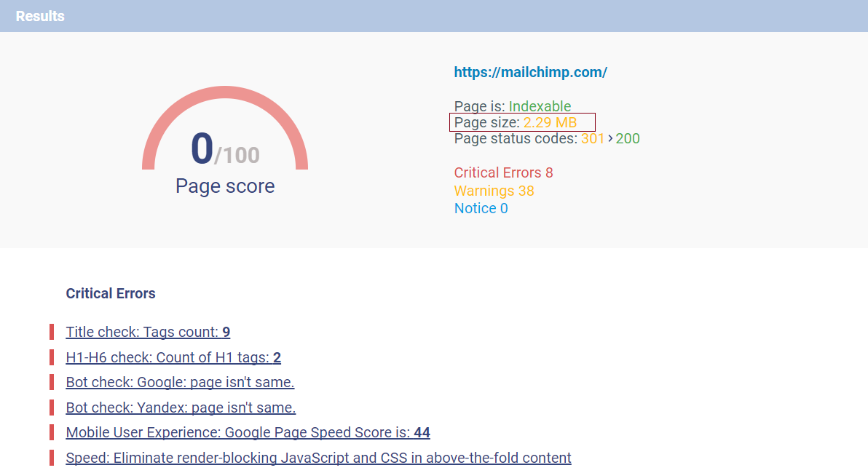The width and height of the screenshot is (868, 473).
Task: Open the https://mailchimp.com/ link
Action: [530, 73]
